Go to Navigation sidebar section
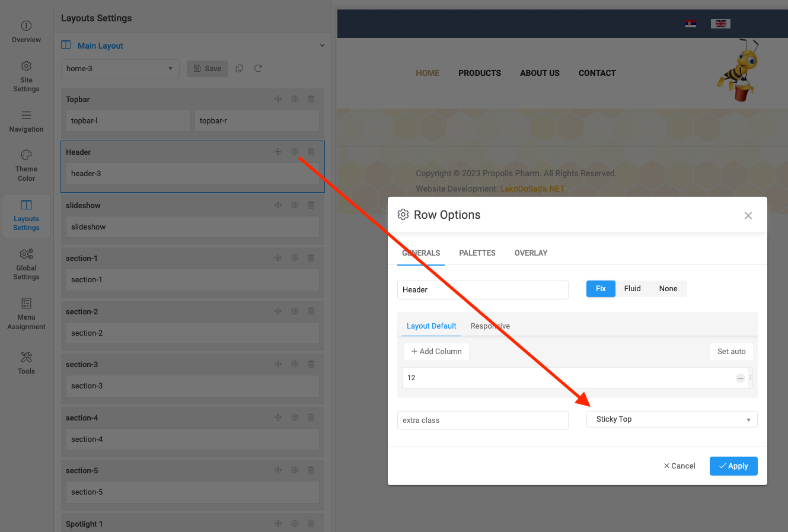Screen dimensions: 788x532 tap(26, 121)
